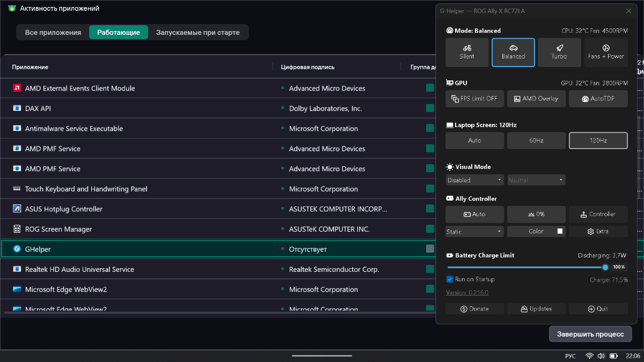This screenshot has height=362, width=644.
Task: Select the AMD External Events Client Module row name
Action: [80, 88]
